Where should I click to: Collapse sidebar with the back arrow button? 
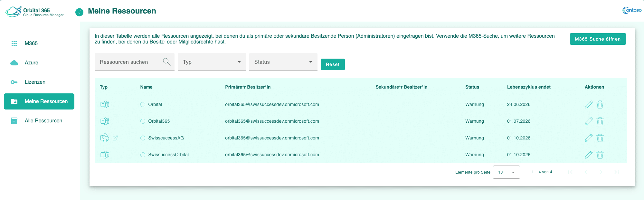point(79,12)
